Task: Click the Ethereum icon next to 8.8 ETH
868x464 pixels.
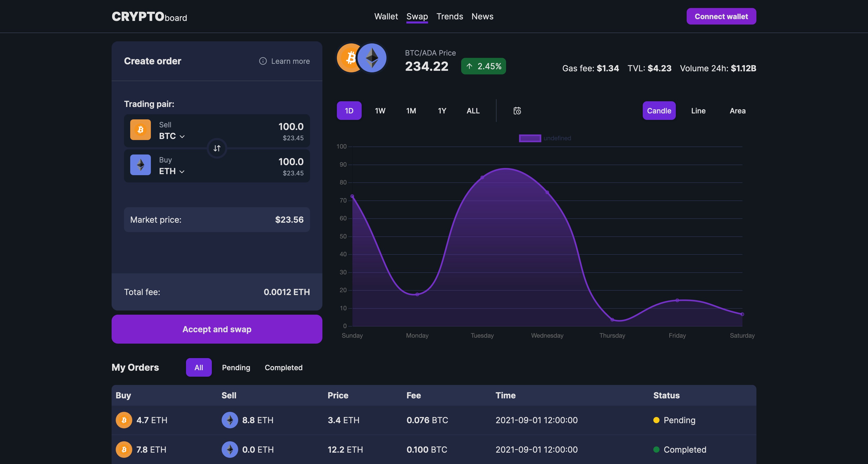Action: pyautogui.click(x=230, y=420)
